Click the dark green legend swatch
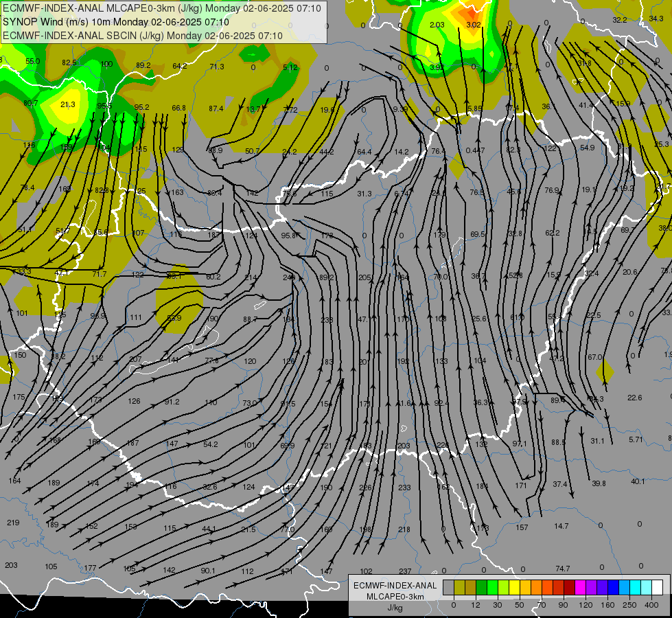This screenshot has height=618, width=672. [481, 587]
